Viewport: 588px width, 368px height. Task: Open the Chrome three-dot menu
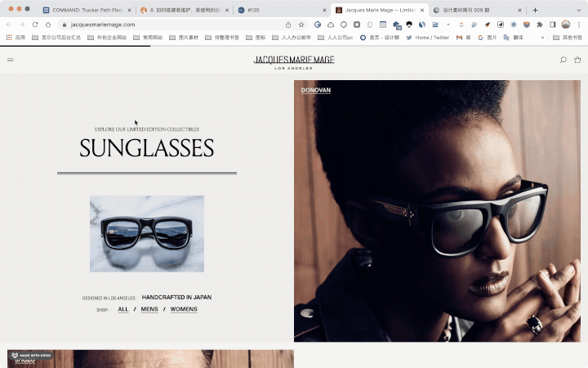click(x=579, y=25)
